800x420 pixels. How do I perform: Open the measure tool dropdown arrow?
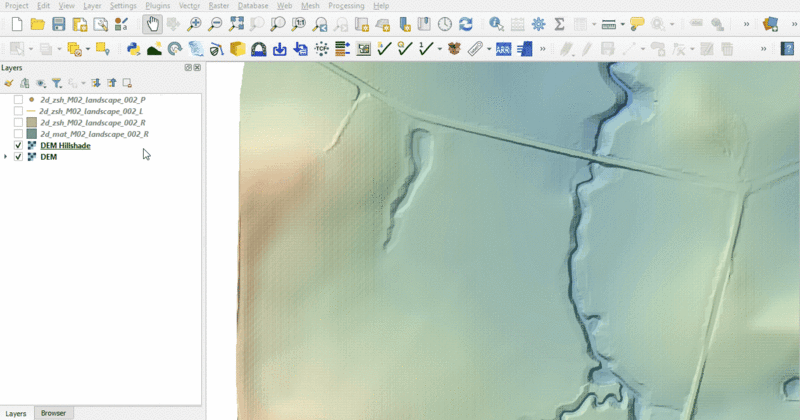tap(622, 24)
